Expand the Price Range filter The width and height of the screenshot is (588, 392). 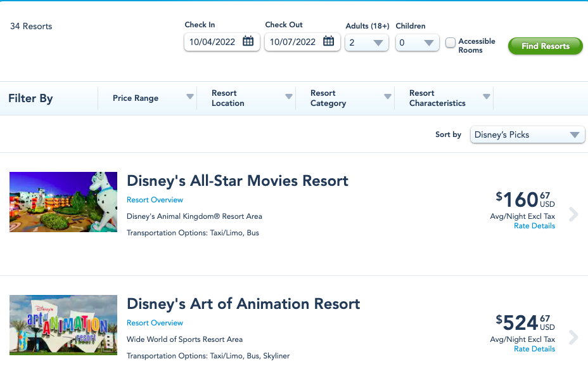tap(148, 98)
